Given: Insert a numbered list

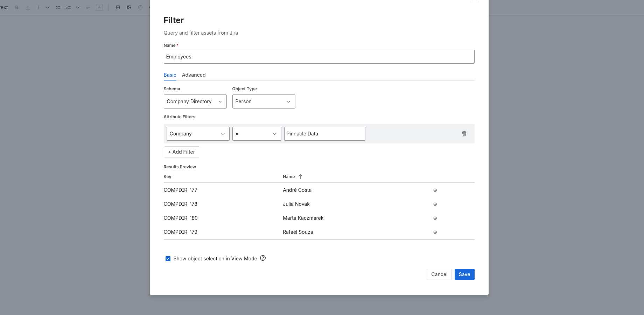Looking at the screenshot, I should click(68, 7).
